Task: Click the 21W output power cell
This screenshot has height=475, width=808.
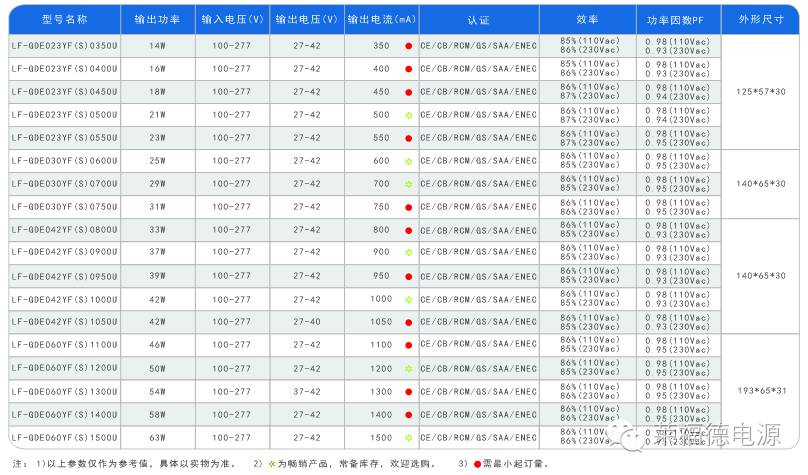Action: pyautogui.click(x=157, y=115)
